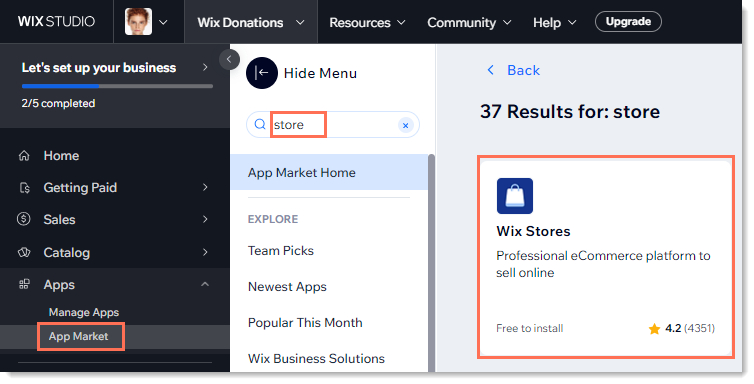Click the star rating icon
This screenshot has height=384, width=754.
[654, 329]
